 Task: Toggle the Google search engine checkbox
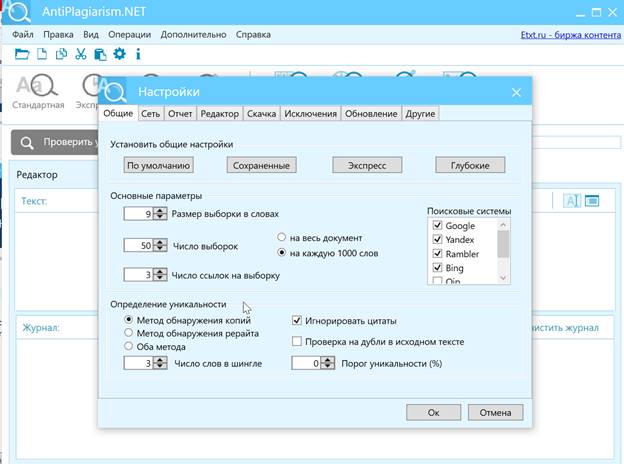pyautogui.click(x=437, y=225)
